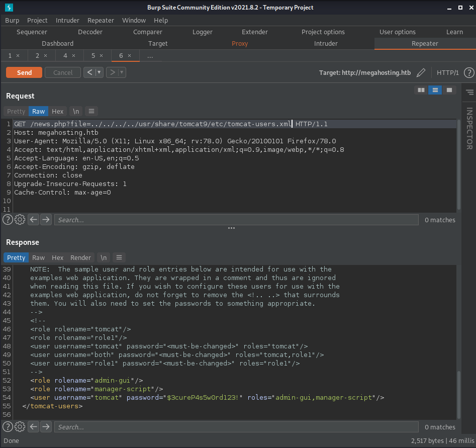Open Request search settings gear
Viewport: 476px width, 448px height.
tap(20, 220)
